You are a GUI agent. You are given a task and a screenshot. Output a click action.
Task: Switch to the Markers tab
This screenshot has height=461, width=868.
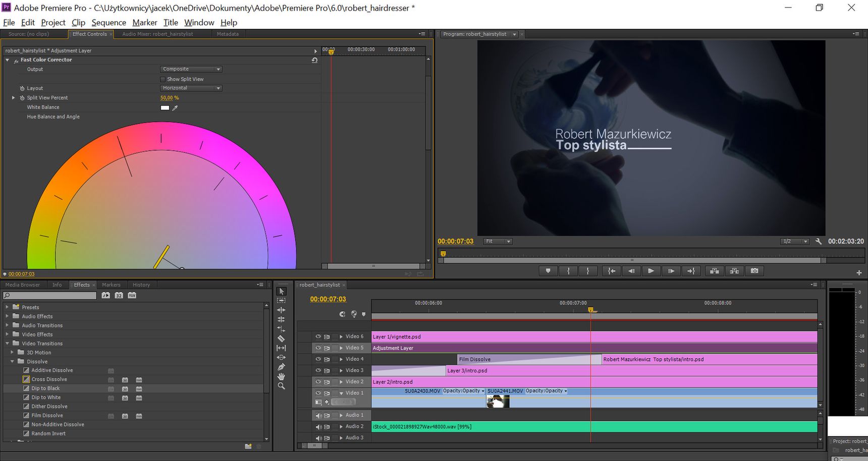[x=111, y=285]
